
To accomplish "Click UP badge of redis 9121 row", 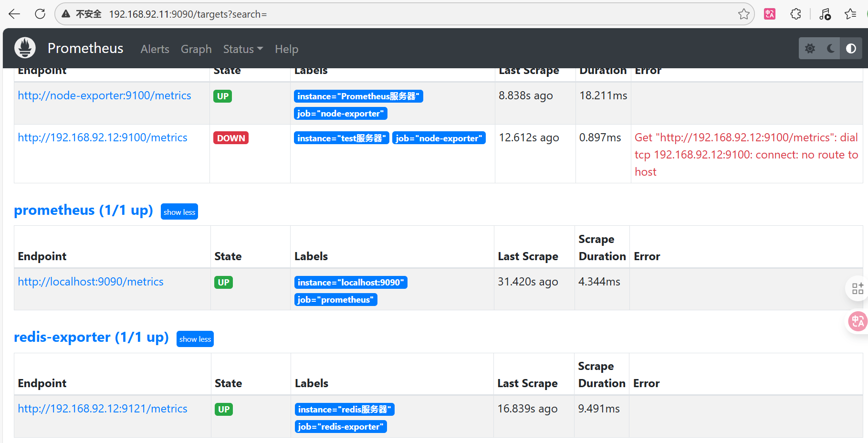I will pyautogui.click(x=224, y=409).
